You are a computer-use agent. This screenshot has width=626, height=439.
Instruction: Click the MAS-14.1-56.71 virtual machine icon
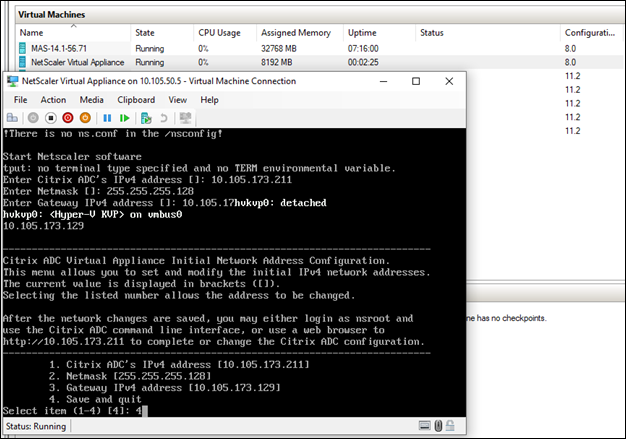click(23, 48)
